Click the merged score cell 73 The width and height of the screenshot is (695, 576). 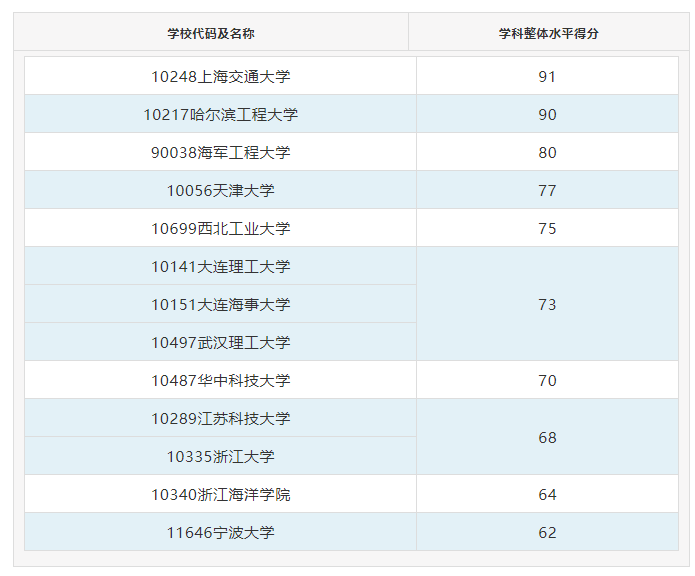tap(547, 304)
